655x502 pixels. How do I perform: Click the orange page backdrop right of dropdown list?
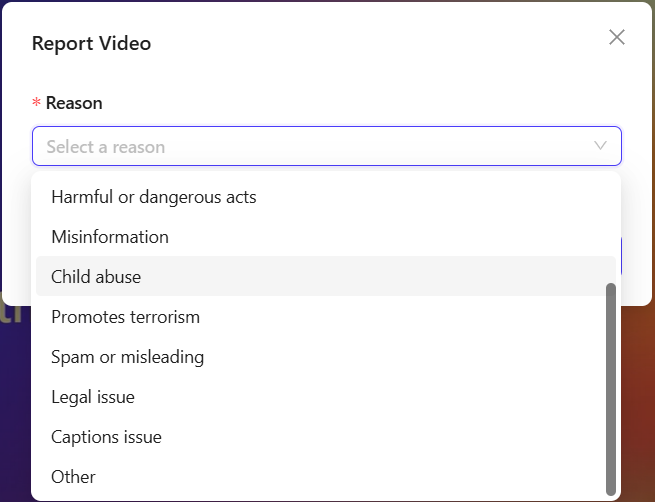tap(638, 400)
